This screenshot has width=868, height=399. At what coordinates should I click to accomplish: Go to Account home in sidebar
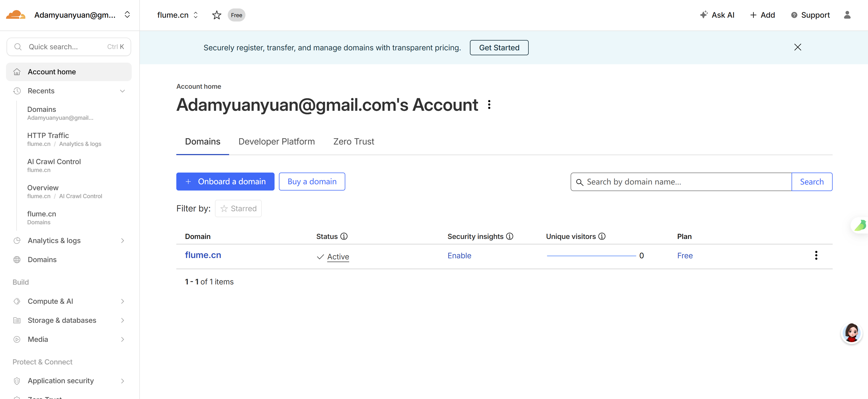coord(69,72)
